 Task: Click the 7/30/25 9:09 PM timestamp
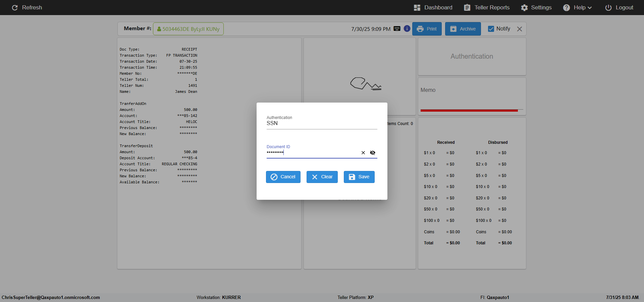[371, 29]
